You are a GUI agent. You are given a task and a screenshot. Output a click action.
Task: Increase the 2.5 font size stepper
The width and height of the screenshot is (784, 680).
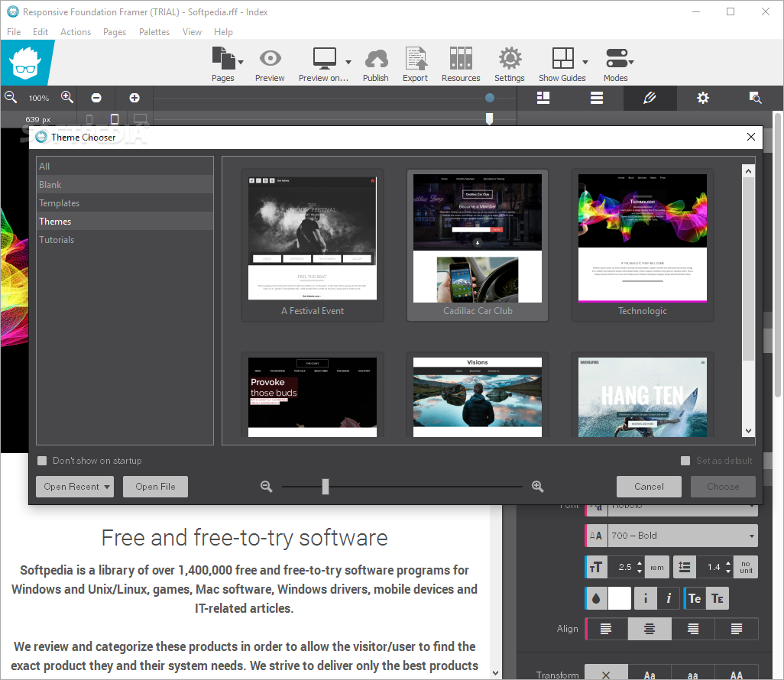tap(640, 563)
